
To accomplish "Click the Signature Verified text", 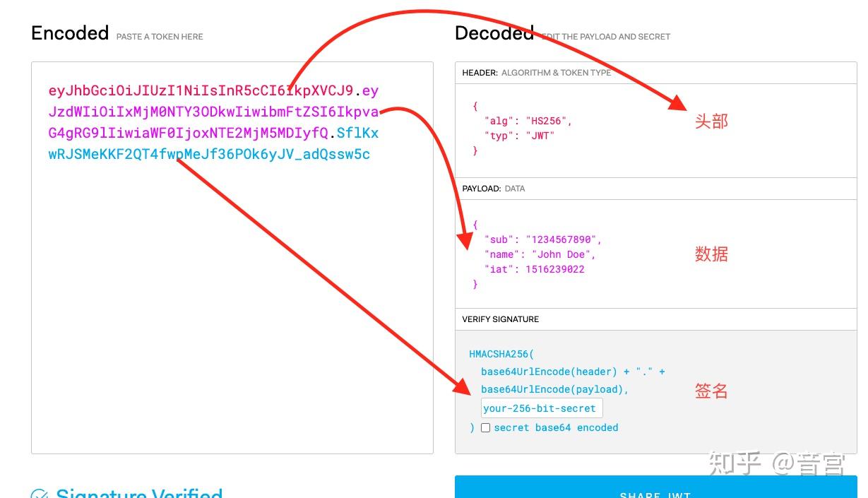I will [139, 494].
